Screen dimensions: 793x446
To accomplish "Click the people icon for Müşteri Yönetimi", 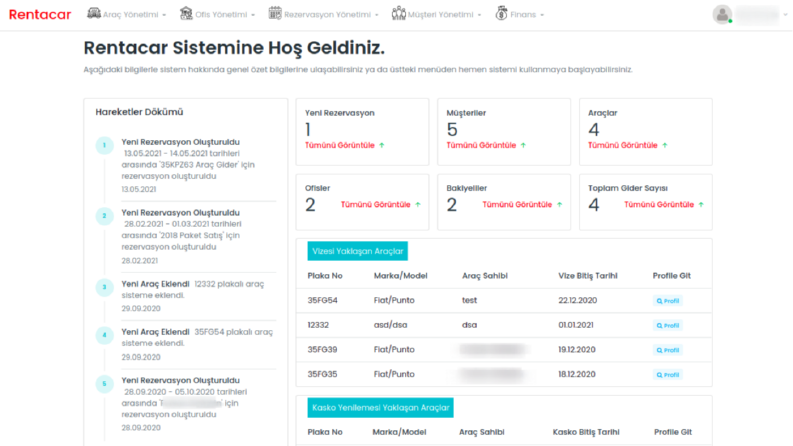I will pyautogui.click(x=399, y=14).
